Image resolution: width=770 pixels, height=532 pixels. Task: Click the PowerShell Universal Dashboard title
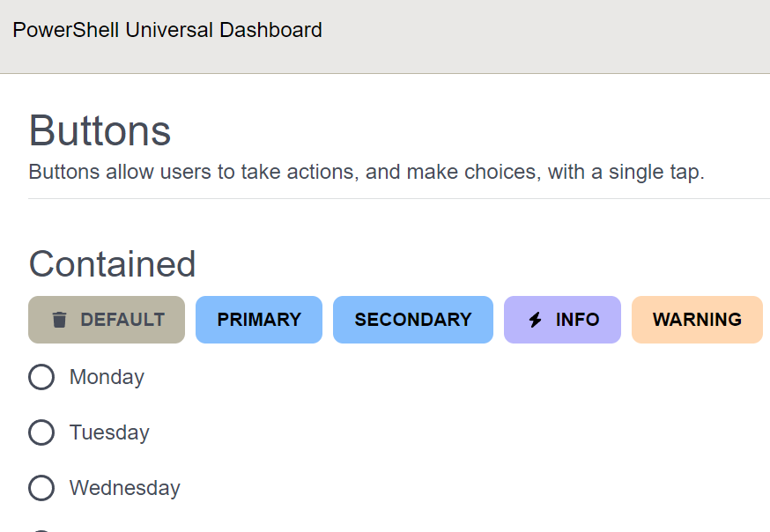click(167, 30)
